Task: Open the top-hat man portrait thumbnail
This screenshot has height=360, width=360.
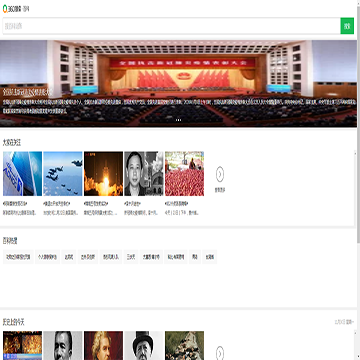Action: coord(144,345)
